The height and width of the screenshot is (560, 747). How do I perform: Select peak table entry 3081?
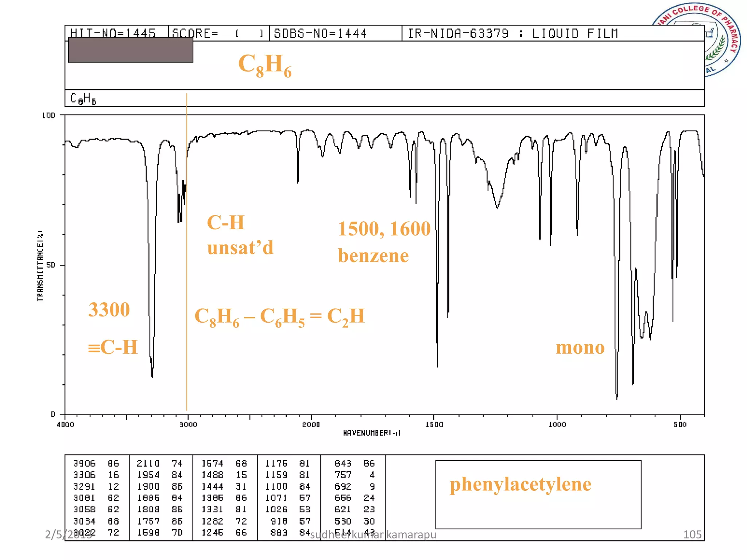click(84, 498)
